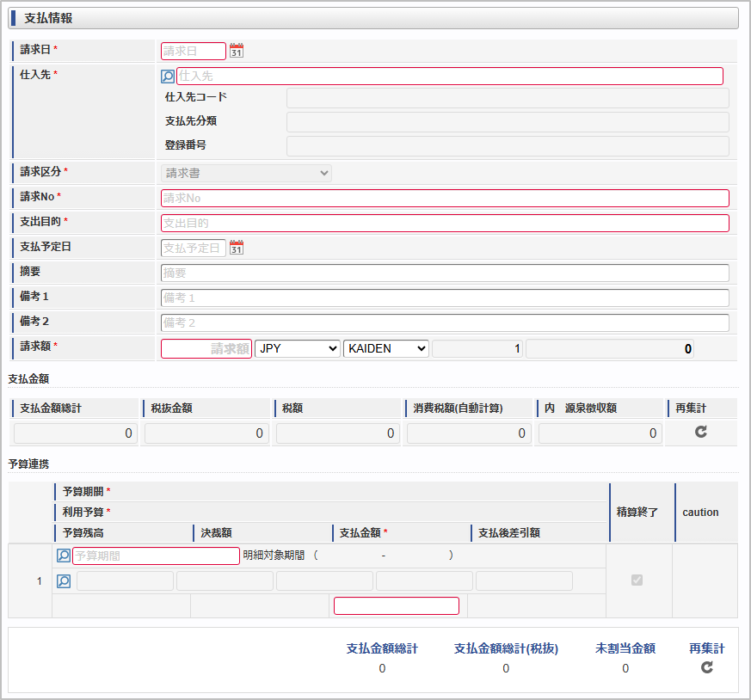
Task: Open the 請求区分 dropdown
Action: pyautogui.click(x=246, y=173)
